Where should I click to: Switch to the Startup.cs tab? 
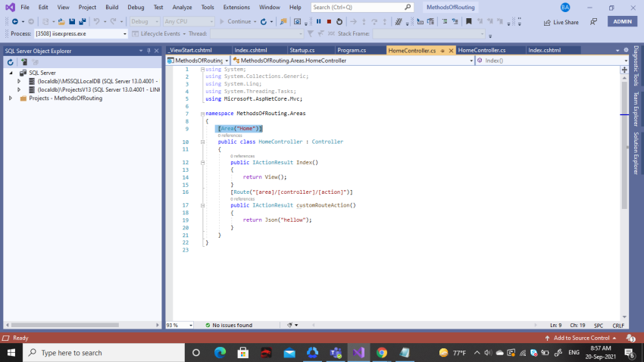point(303,50)
